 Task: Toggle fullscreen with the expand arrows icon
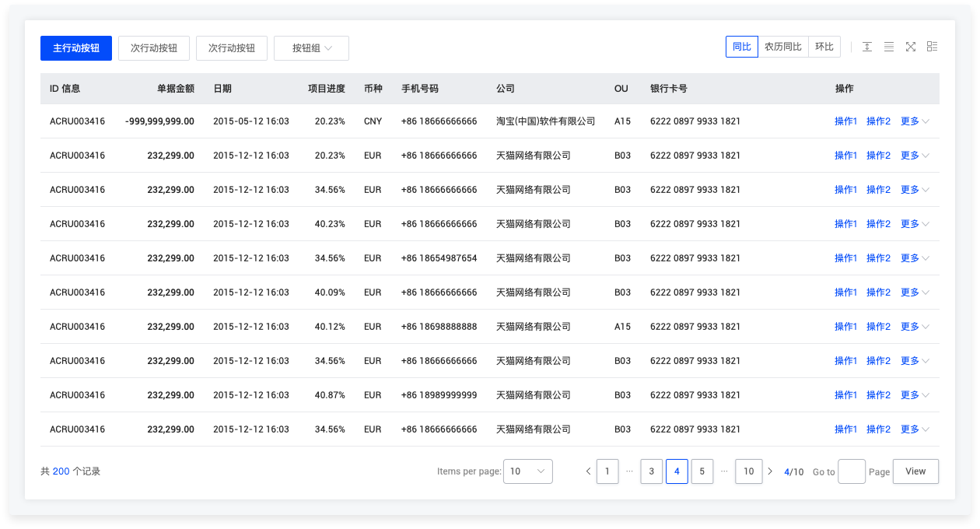click(911, 47)
